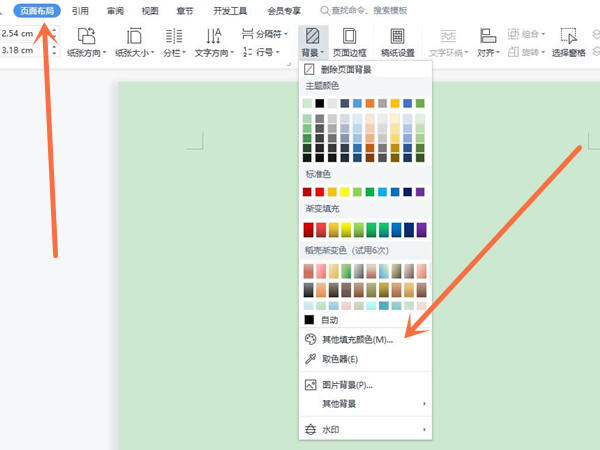Pick the red standard color swatch
Screen dimensions: 600x450
point(319,191)
